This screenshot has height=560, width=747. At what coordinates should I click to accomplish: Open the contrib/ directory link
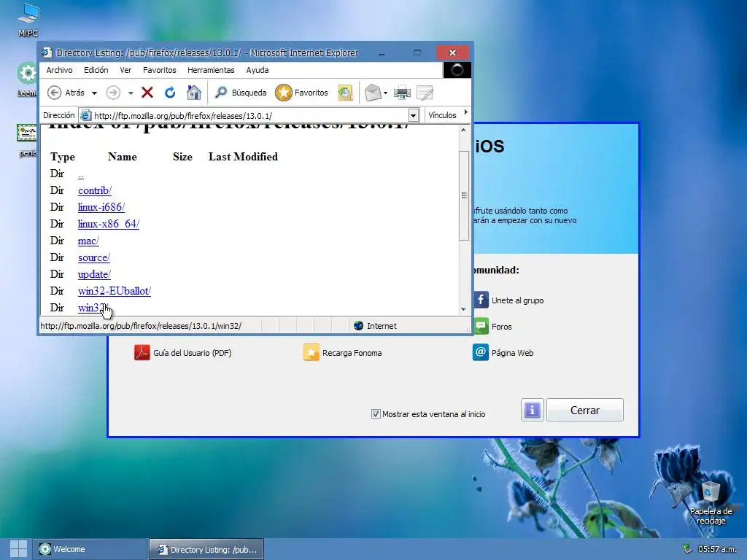pos(94,190)
